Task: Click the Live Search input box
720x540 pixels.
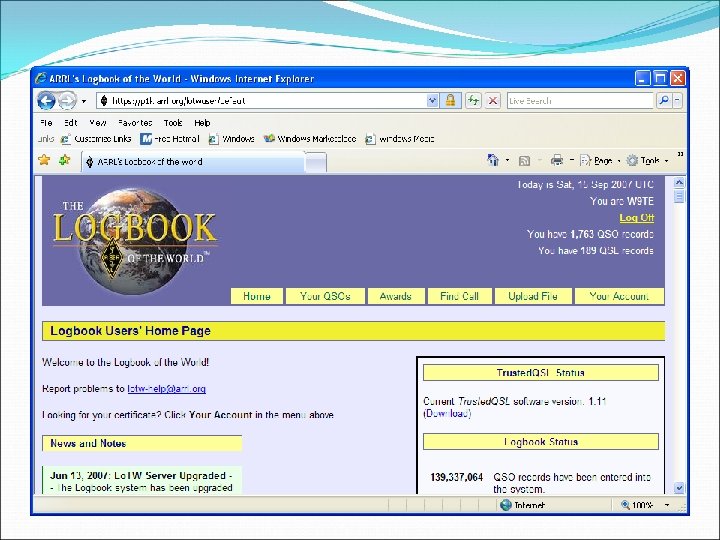Action: tap(580, 101)
